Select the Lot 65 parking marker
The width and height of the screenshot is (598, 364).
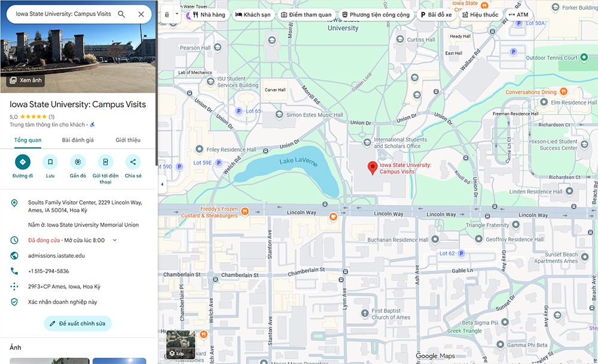pos(239,111)
